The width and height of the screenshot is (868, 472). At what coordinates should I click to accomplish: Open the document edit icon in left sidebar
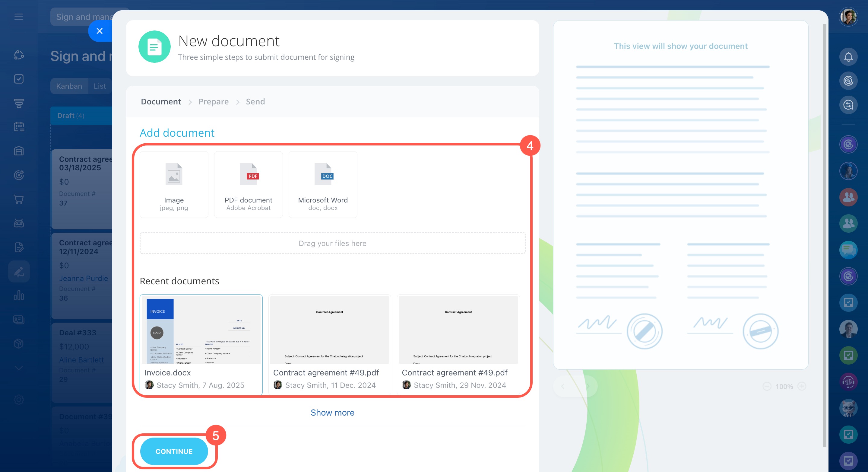[x=19, y=247]
